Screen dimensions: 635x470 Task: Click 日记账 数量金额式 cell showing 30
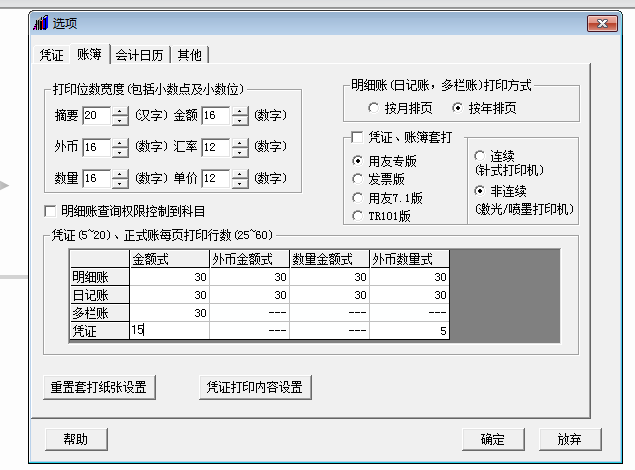click(329, 295)
